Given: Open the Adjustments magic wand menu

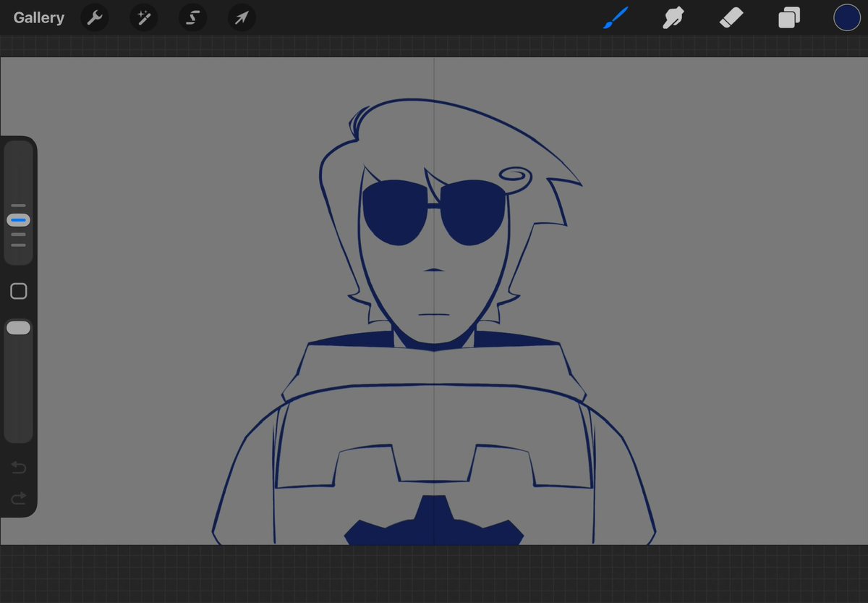Looking at the screenshot, I should (143, 17).
